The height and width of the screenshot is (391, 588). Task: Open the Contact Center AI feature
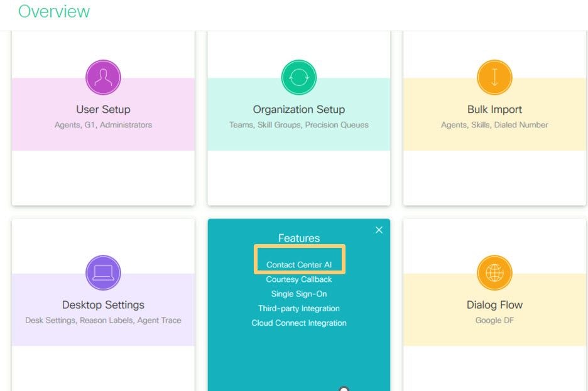(299, 264)
